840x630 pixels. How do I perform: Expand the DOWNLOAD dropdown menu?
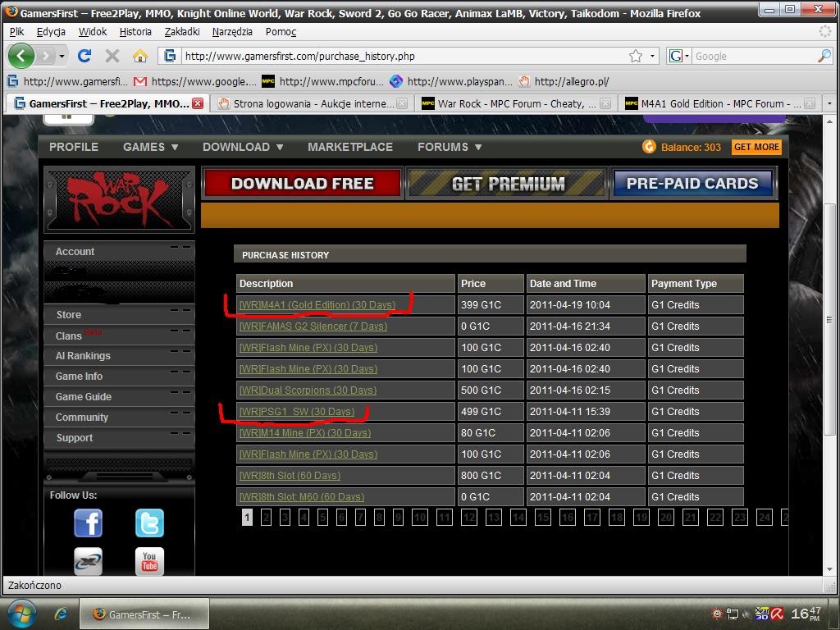click(243, 147)
